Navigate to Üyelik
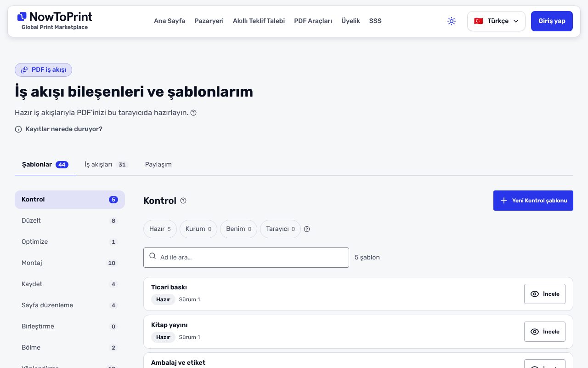Image resolution: width=588 pixels, height=368 pixels. click(x=351, y=21)
